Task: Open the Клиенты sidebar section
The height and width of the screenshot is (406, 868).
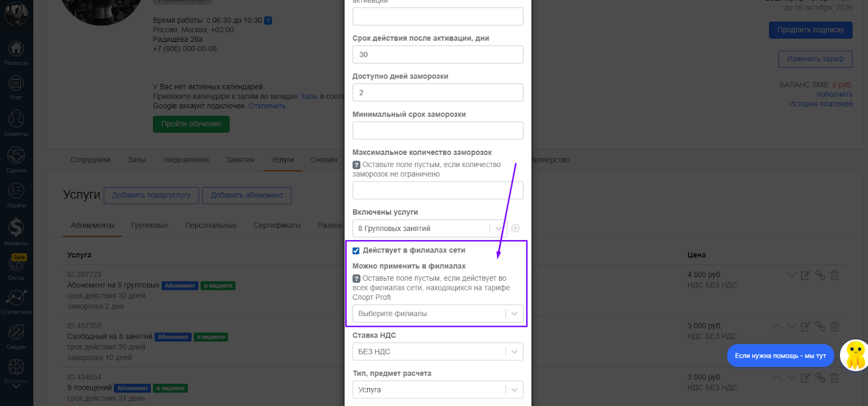Action: pyautogui.click(x=16, y=123)
